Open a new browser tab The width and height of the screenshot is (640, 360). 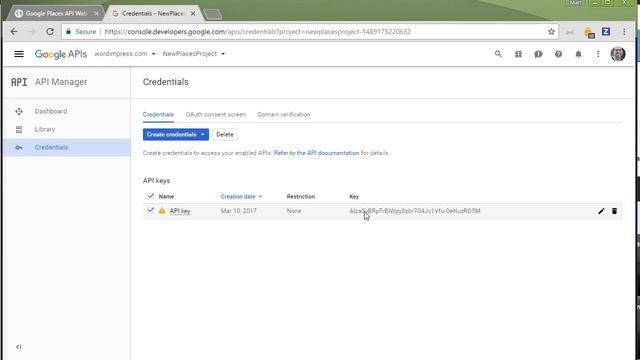click(x=212, y=15)
